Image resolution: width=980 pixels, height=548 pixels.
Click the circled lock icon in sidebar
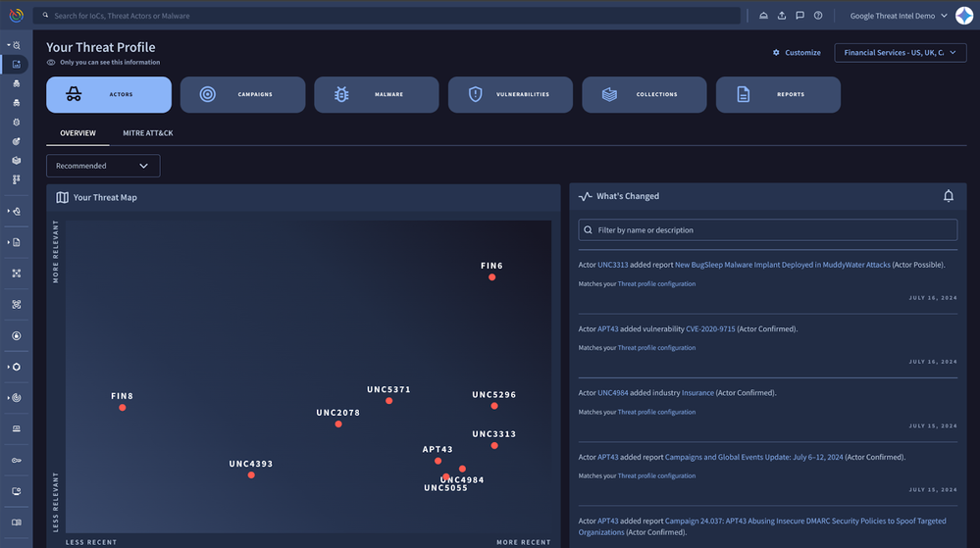(x=17, y=335)
